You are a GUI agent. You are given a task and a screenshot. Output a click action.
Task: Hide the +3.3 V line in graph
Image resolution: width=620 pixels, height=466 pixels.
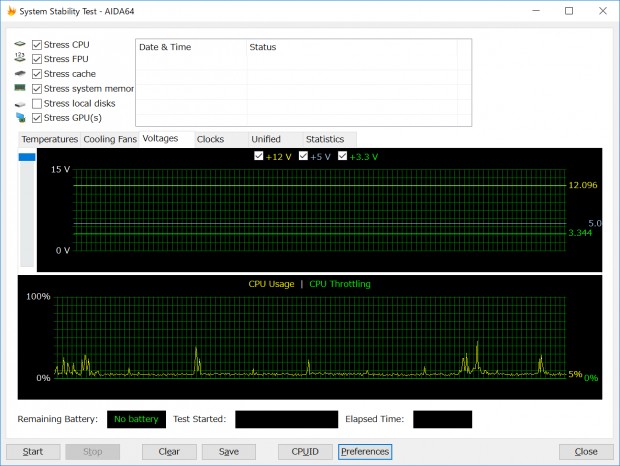[x=342, y=156]
